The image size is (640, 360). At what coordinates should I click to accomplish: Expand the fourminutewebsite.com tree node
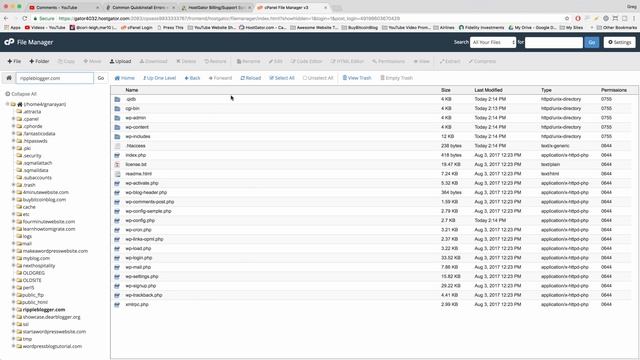[13, 222]
